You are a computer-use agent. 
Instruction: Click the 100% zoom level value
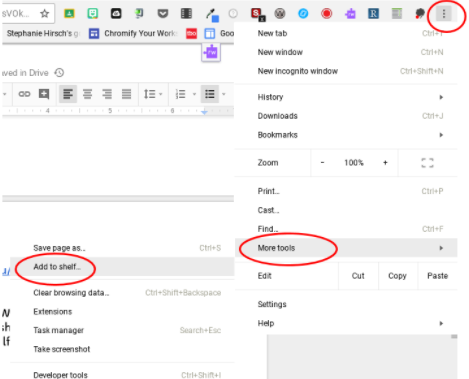point(354,163)
